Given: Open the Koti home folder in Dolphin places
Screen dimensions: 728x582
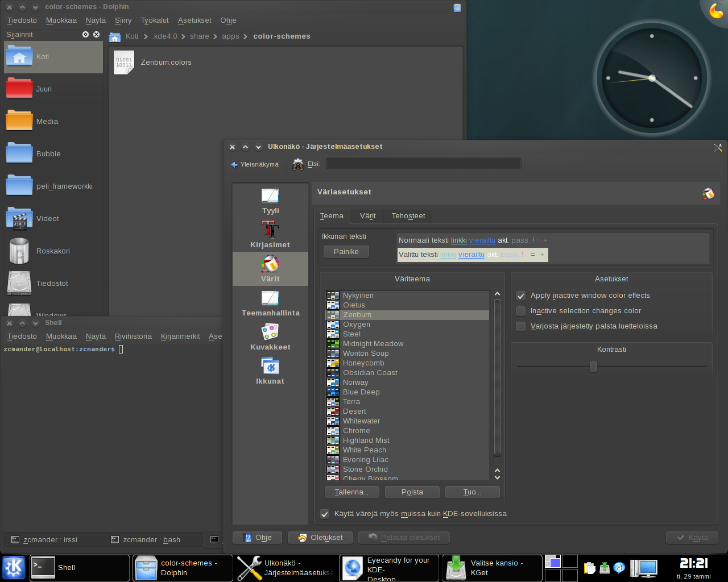Looking at the screenshot, I should tap(53, 57).
